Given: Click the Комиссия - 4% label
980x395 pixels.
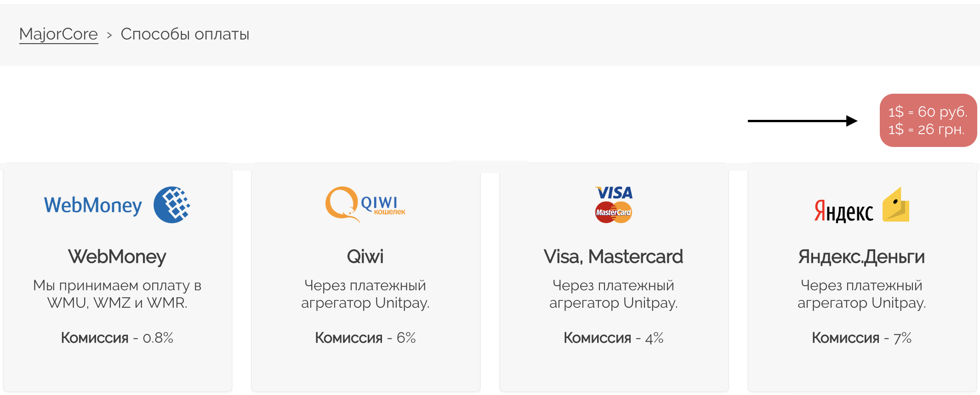Looking at the screenshot, I should (614, 338).
